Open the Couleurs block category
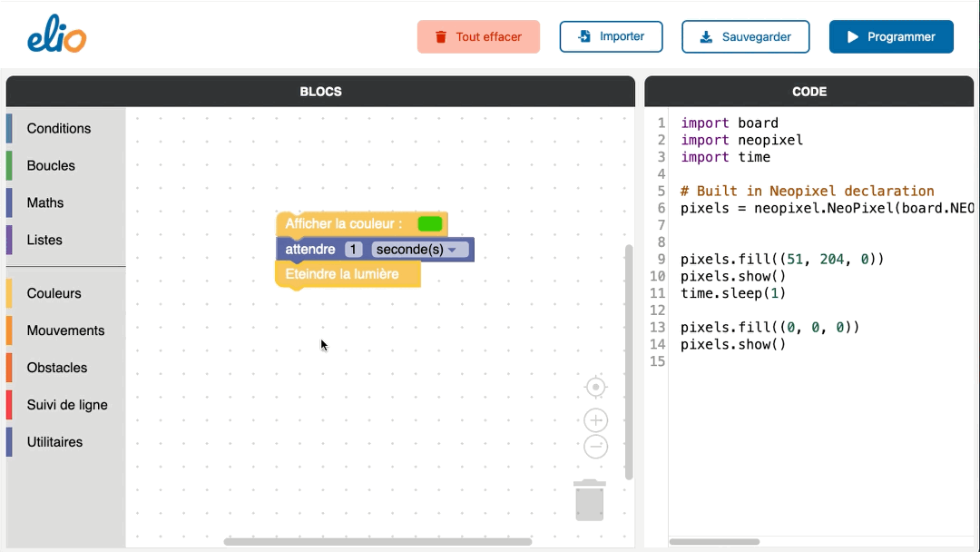Image resolution: width=980 pixels, height=552 pixels. click(54, 294)
